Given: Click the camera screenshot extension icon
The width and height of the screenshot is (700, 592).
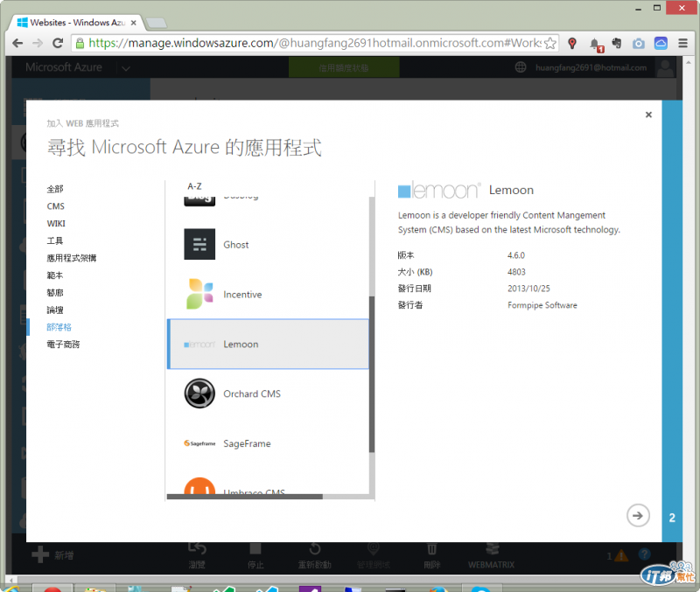Looking at the screenshot, I should [639, 43].
